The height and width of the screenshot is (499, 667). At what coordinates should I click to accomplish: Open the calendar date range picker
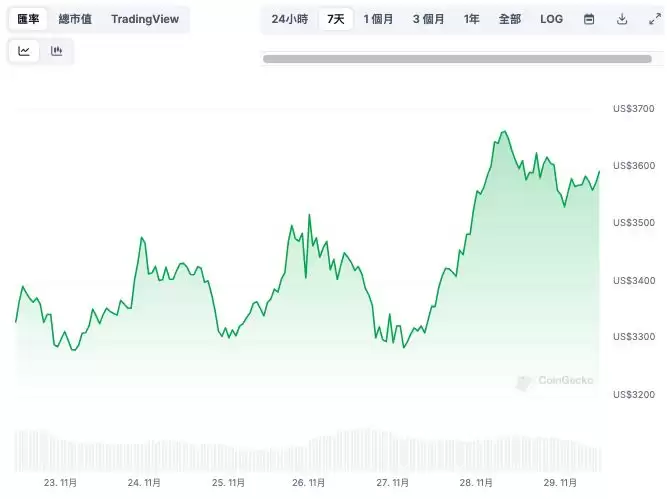(589, 19)
